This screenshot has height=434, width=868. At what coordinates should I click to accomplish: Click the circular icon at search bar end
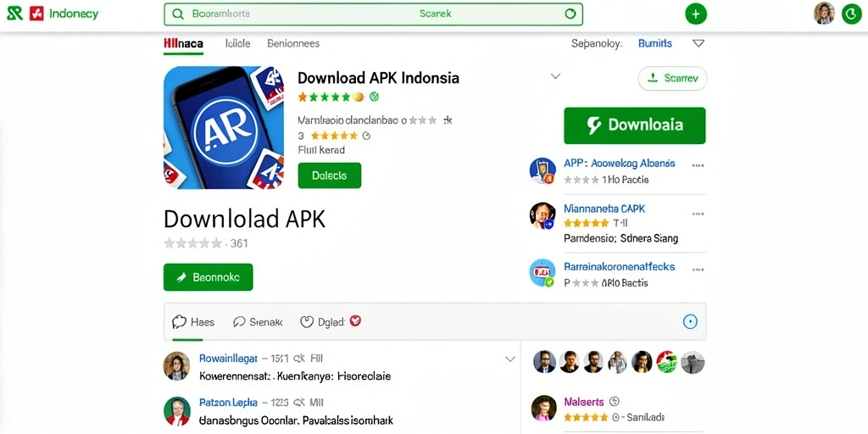pos(570,14)
